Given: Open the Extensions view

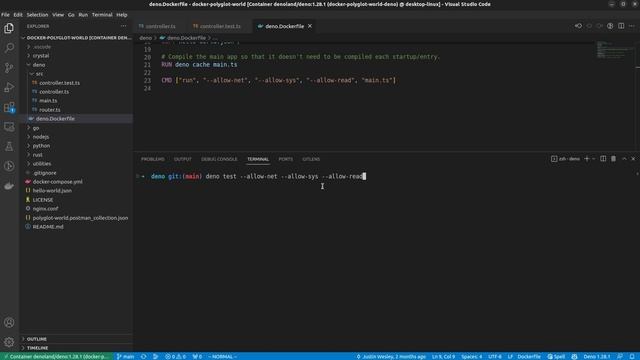Looking at the screenshot, I should pyautogui.click(x=9, y=107).
